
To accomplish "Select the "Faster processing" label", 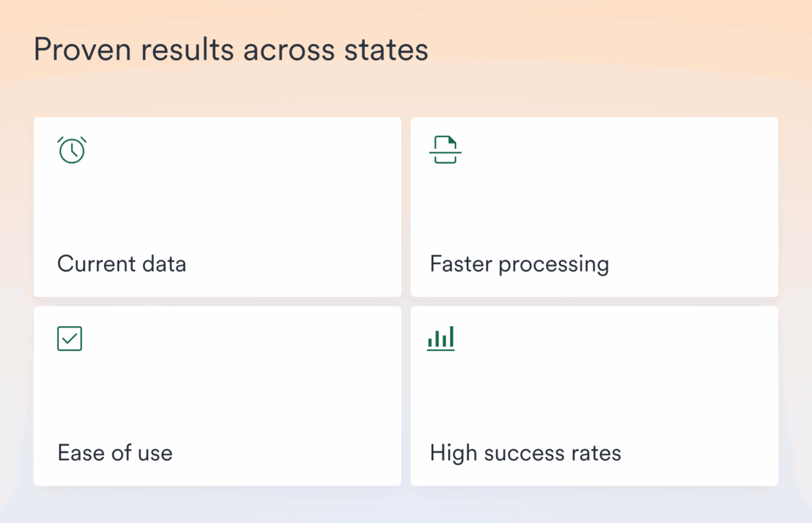I will (x=519, y=264).
